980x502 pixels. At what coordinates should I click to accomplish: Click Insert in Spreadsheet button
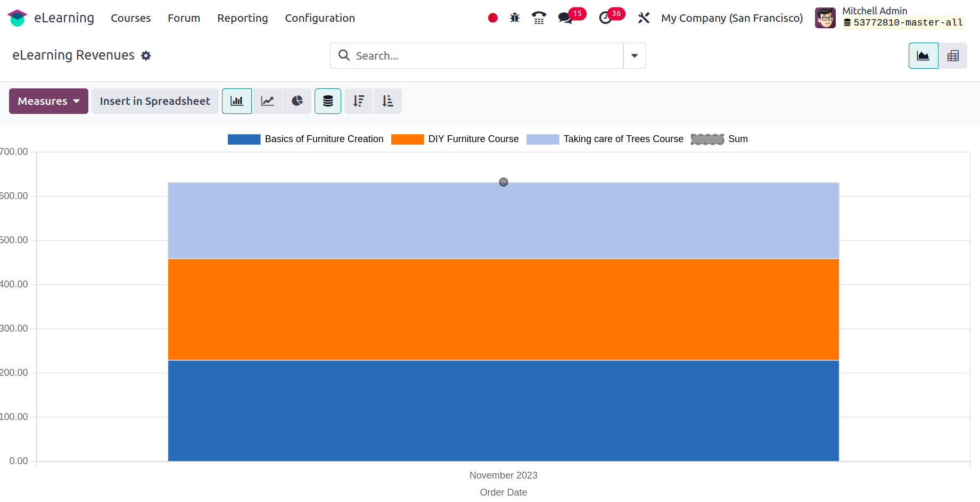[x=155, y=101]
